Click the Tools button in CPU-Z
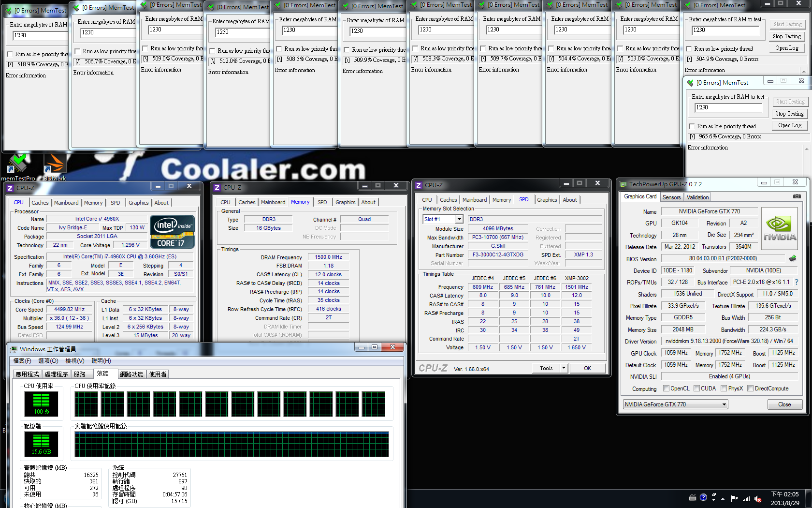 pyautogui.click(x=546, y=368)
